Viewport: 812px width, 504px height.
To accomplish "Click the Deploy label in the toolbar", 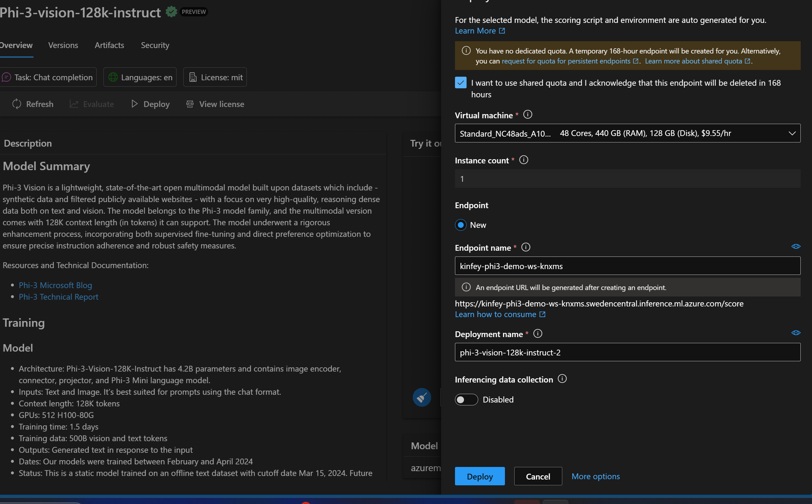I will pos(157,104).
